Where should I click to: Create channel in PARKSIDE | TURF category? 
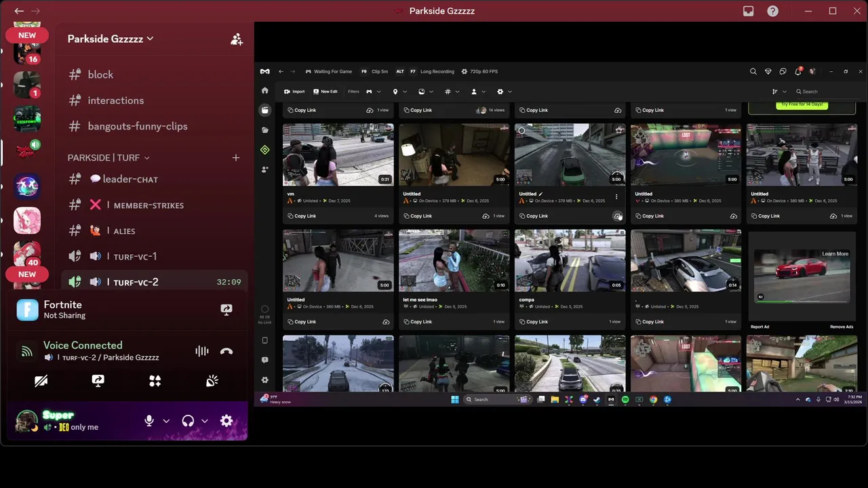click(236, 157)
